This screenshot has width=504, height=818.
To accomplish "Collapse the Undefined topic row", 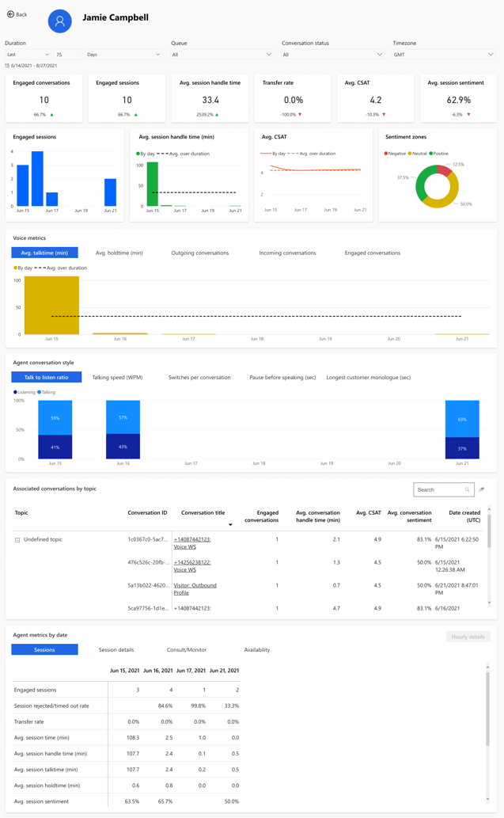I will coord(17,540).
